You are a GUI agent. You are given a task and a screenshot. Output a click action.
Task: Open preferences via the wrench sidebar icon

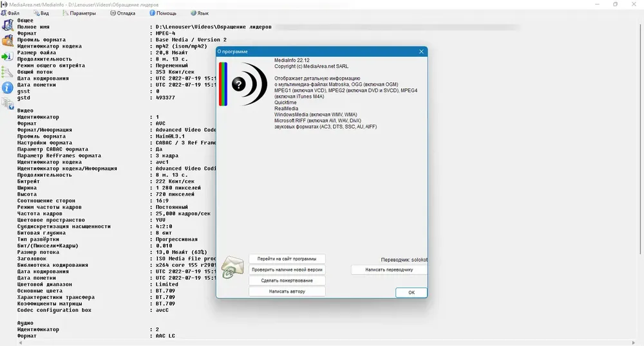pyautogui.click(x=7, y=72)
